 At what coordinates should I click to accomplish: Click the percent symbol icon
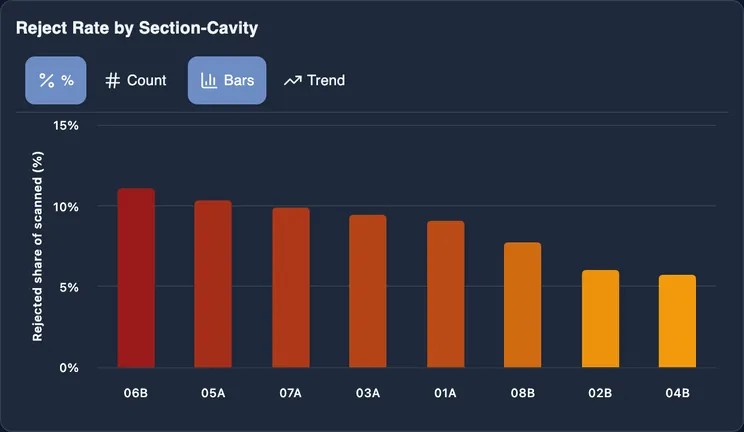pyautogui.click(x=46, y=80)
